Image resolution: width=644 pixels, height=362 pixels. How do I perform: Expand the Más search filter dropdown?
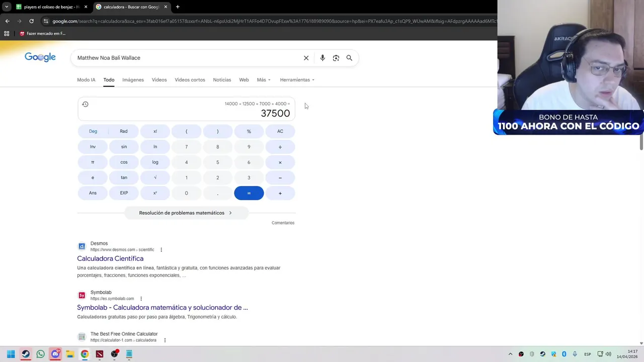pos(264,80)
